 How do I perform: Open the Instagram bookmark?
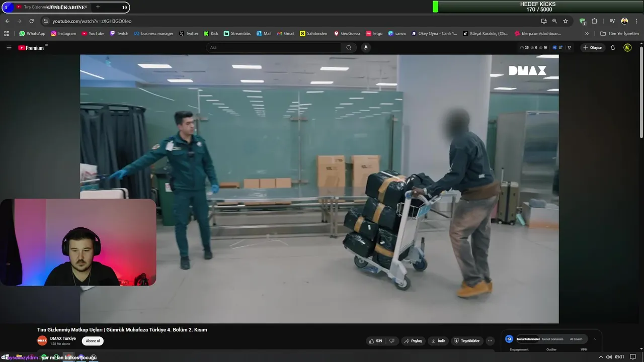coord(63,34)
